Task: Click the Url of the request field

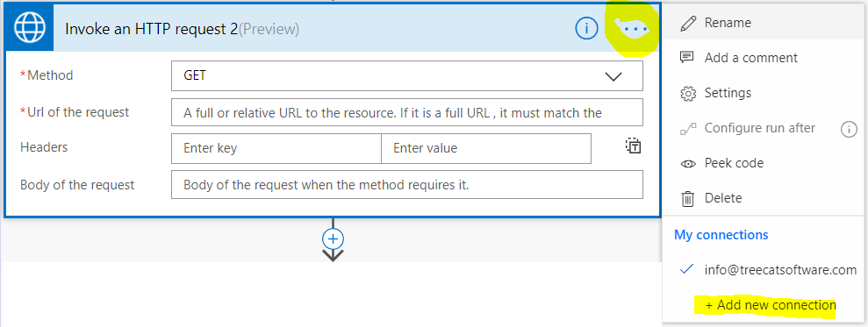Action: tap(407, 112)
